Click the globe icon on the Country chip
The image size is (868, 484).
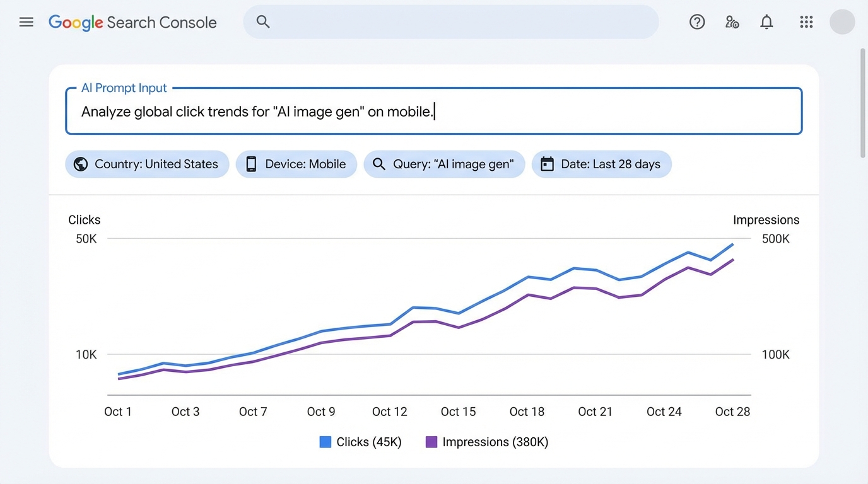click(80, 164)
